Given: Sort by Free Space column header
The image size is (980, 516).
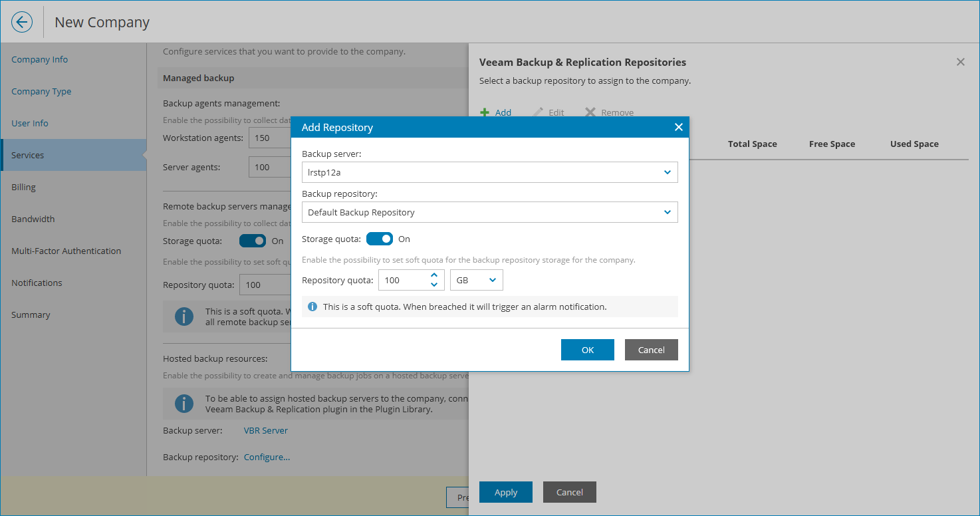Looking at the screenshot, I should (832, 144).
